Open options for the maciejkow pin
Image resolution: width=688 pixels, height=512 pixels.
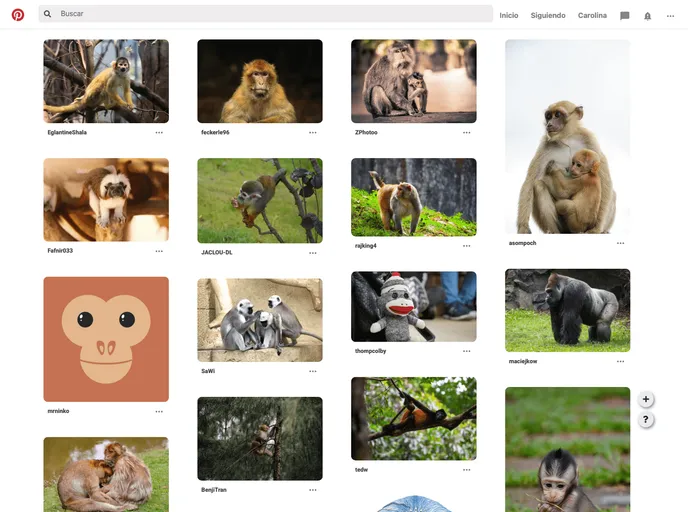click(620, 362)
